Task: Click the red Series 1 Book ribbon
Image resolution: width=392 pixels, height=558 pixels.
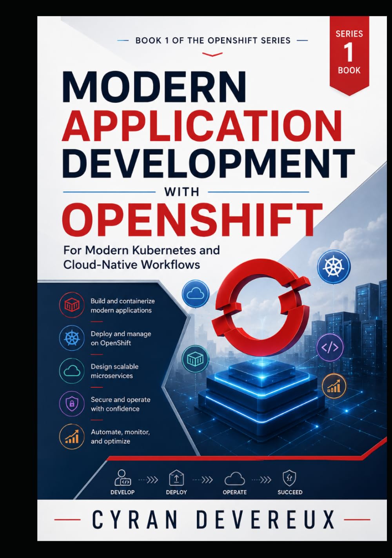Action: (x=349, y=55)
